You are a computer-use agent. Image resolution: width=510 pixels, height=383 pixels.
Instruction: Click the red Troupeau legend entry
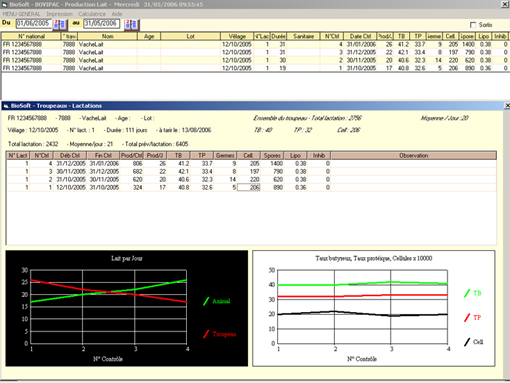click(x=220, y=334)
